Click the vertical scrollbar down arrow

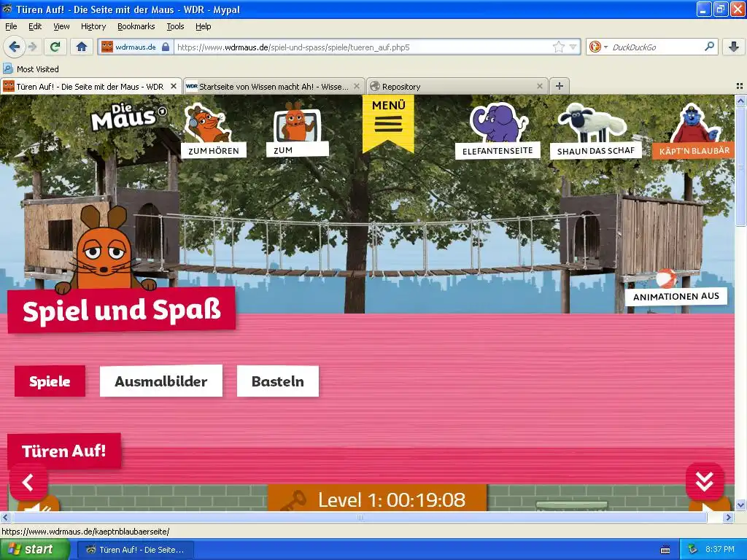pos(741,505)
